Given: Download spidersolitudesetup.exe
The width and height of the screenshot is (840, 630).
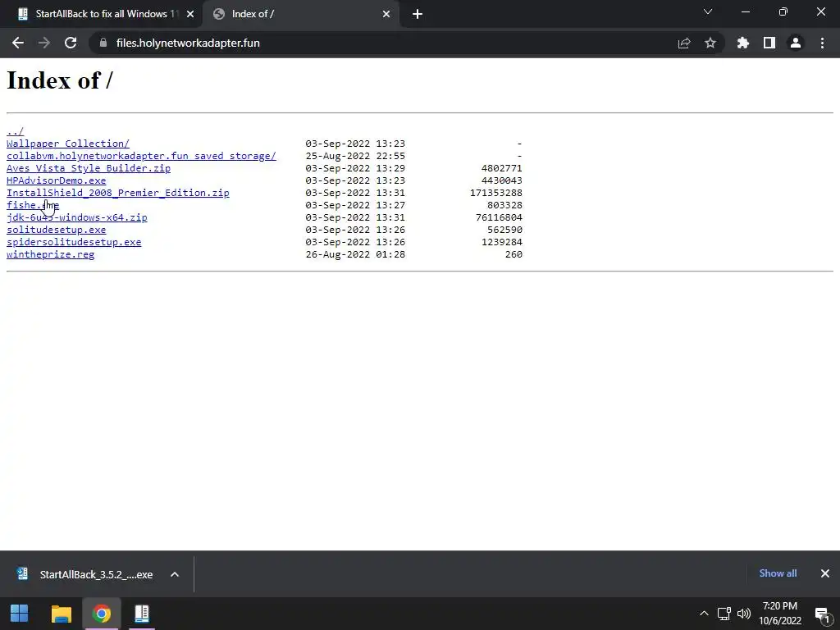Looking at the screenshot, I should 74,242.
